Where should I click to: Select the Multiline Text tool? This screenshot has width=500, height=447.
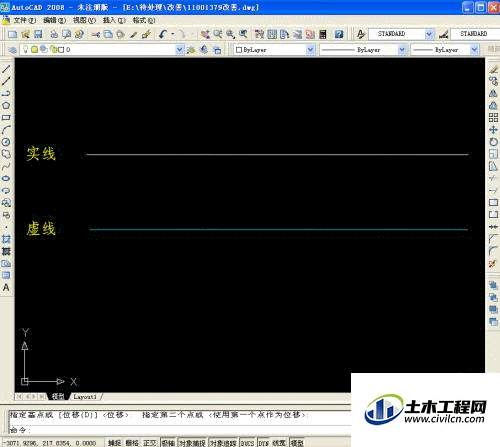click(x=6, y=287)
